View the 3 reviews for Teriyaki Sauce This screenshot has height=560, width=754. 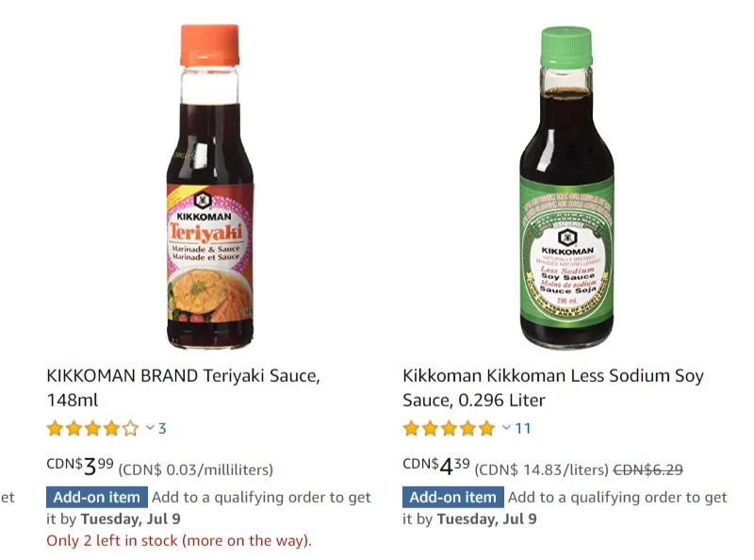tap(162, 428)
